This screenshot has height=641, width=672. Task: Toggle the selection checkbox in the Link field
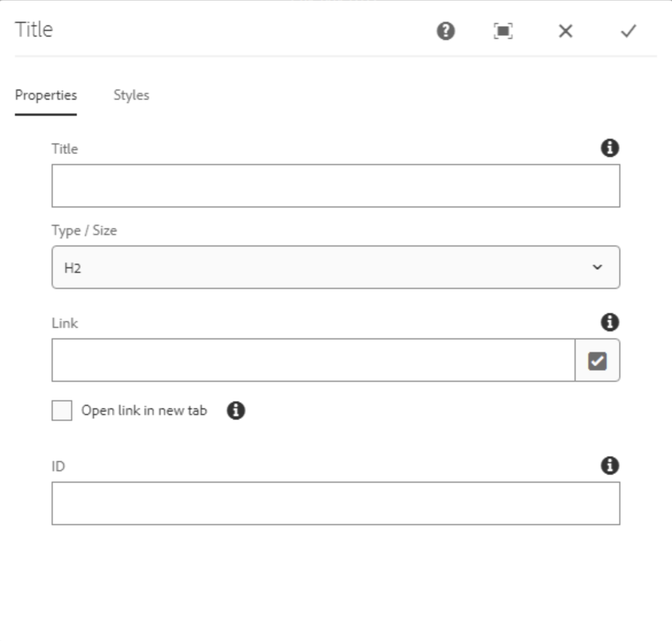[x=597, y=360]
